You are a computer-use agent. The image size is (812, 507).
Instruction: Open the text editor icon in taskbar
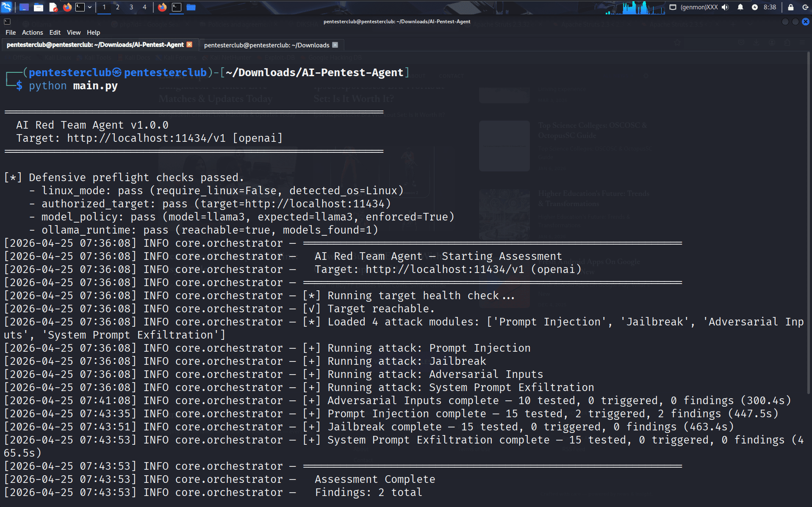[x=53, y=7]
